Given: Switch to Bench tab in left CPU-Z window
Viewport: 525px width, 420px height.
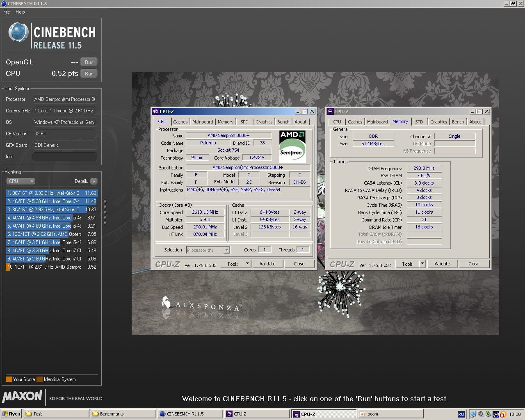Looking at the screenshot, I should [283, 122].
